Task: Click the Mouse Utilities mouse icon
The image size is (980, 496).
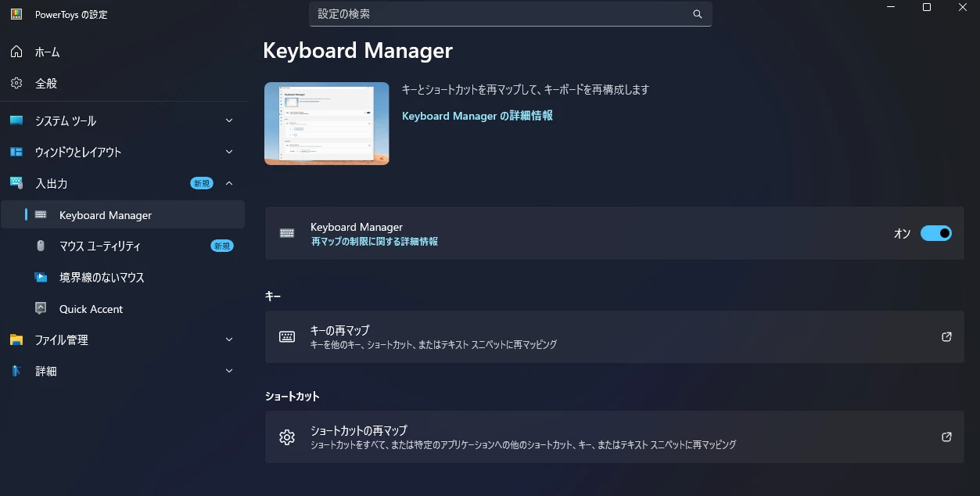Action: pos(41,246)
